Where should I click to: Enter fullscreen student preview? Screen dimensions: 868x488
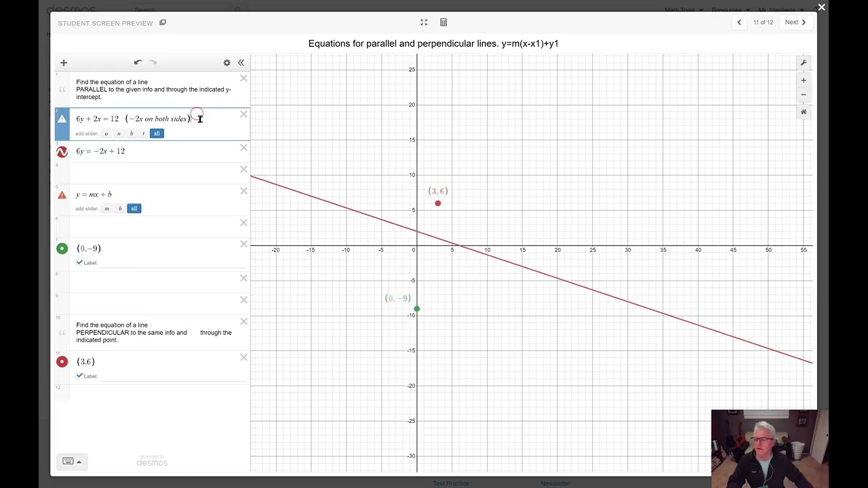[x=424, y=22]
